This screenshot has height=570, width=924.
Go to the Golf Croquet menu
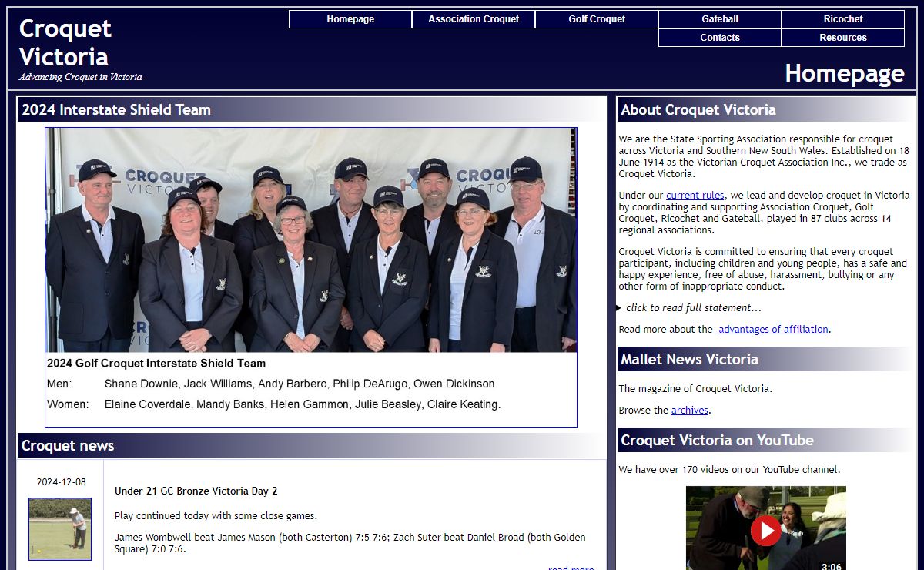pos(597,19)
